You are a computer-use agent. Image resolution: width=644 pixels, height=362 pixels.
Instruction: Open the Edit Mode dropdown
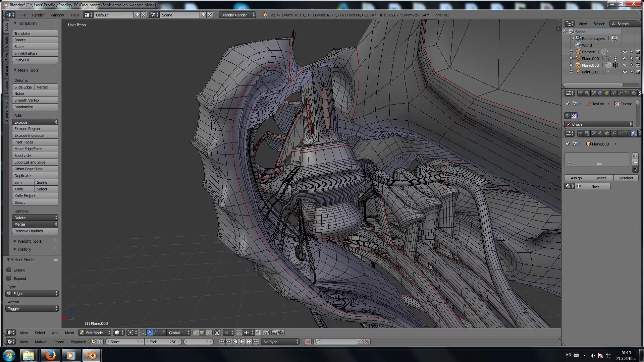(x=95, y=333)
